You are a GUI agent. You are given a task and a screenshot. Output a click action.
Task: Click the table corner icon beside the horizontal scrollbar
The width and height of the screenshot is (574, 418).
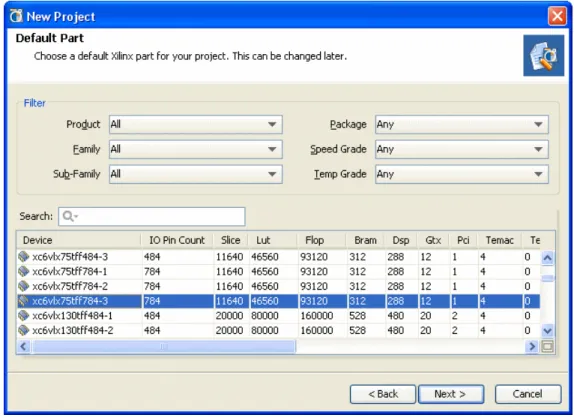(547, 346)
